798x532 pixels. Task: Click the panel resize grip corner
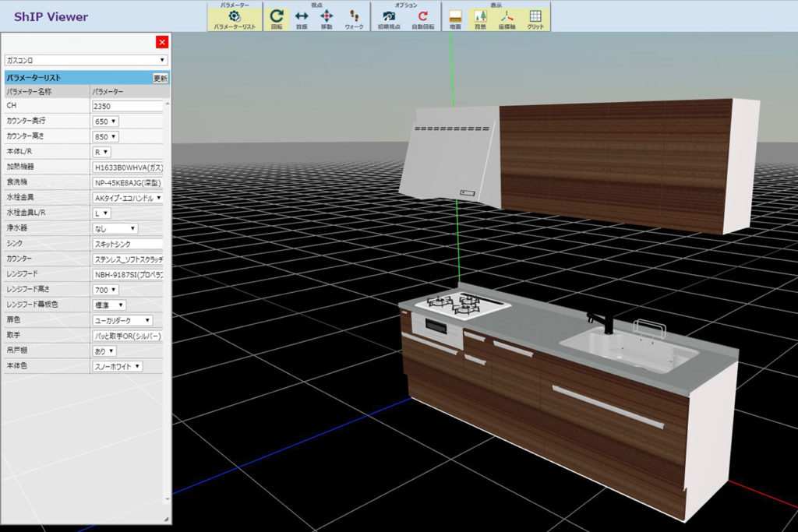click(167, 520)
